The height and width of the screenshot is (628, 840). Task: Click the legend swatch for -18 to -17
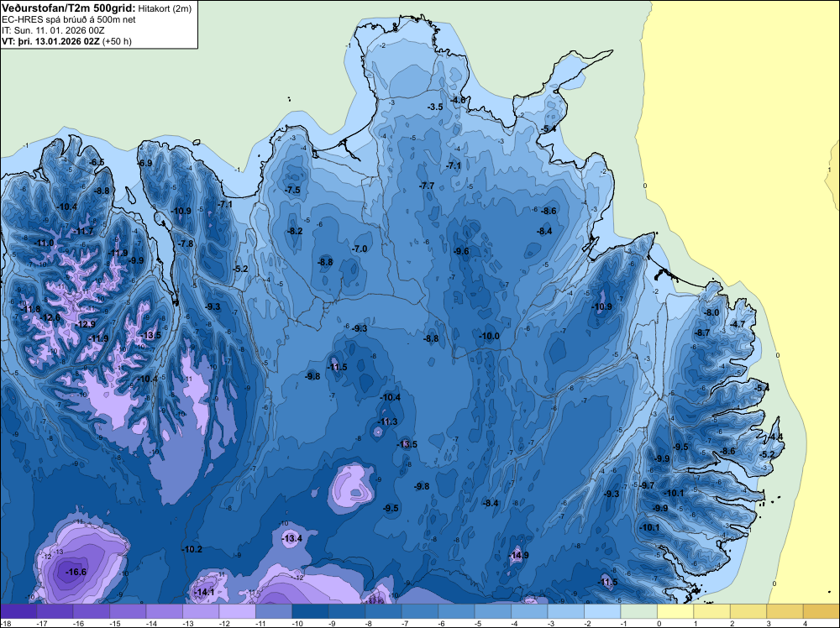[x=18, y=611]
